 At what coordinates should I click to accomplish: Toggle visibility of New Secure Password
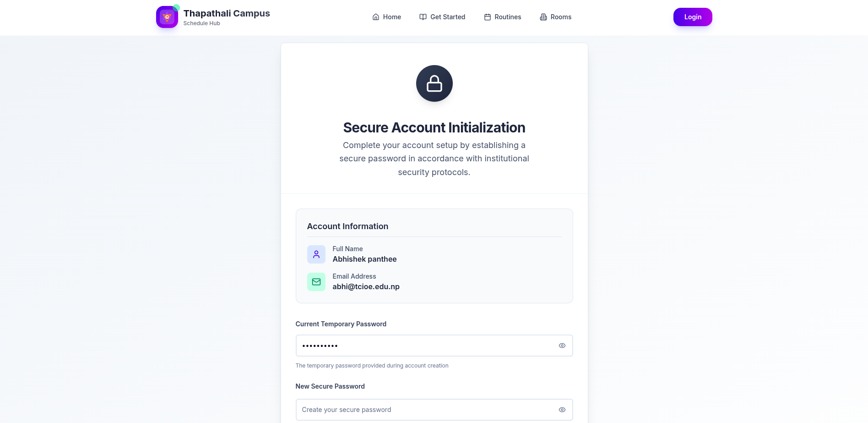(x=562, y=410)
